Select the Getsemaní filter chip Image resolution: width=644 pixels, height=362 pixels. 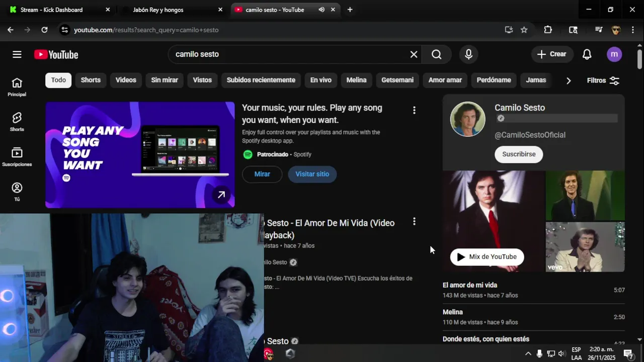point(397,80)
